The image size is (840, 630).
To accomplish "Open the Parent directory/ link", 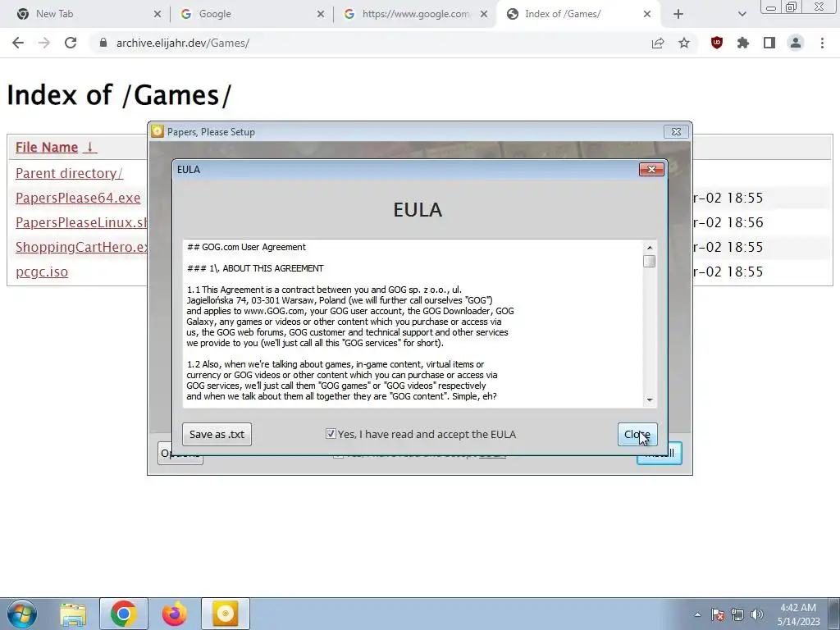I will 69,173.
